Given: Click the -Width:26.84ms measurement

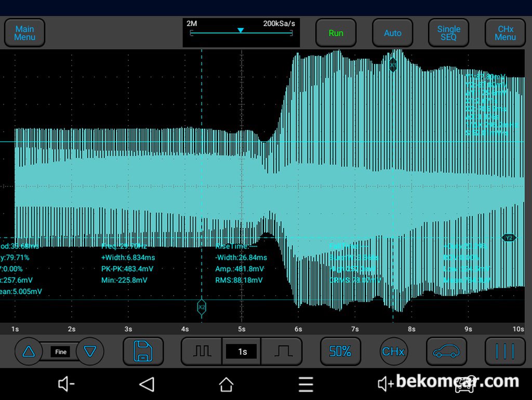Looking at the screenshot, I should 241,258.
